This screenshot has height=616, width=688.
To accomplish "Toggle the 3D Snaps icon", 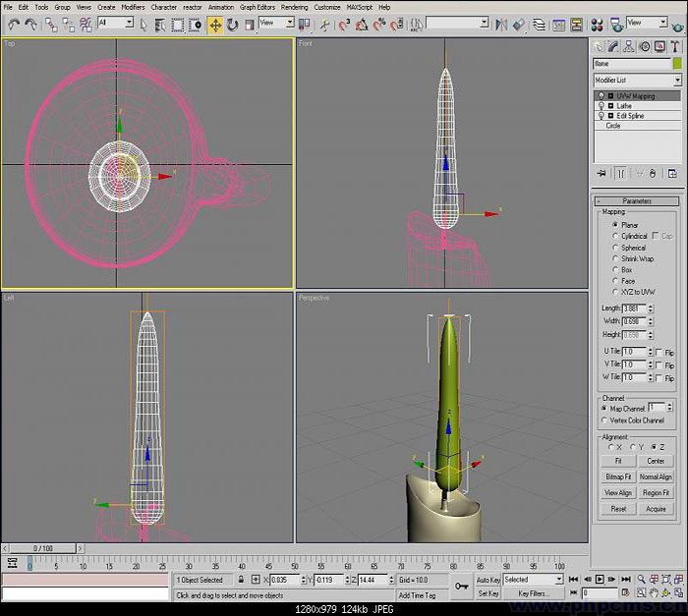I will click(x=344, y=25).
